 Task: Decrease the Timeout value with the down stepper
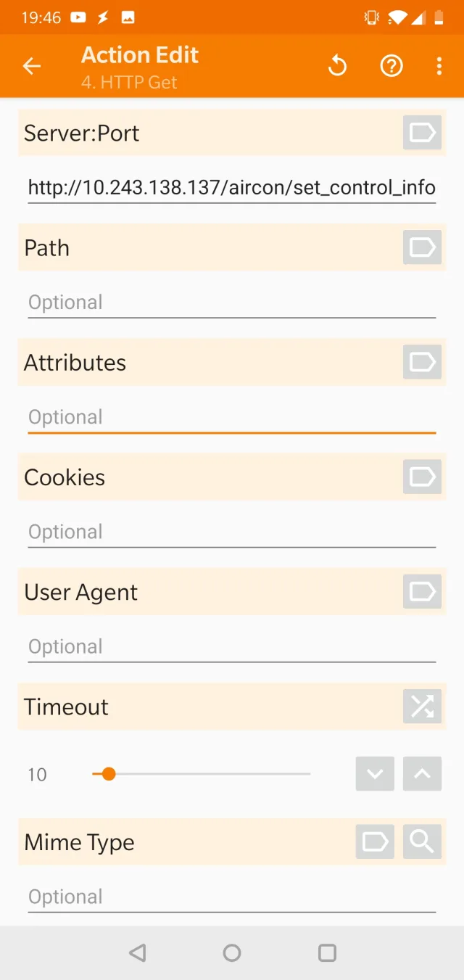click(374, 774)
